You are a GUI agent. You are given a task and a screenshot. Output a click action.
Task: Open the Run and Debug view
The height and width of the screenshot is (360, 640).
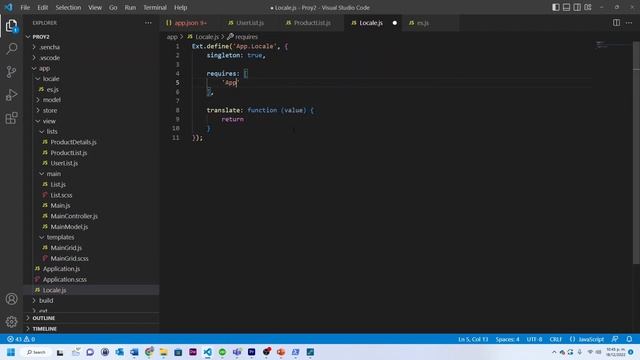tap(11, 95)
